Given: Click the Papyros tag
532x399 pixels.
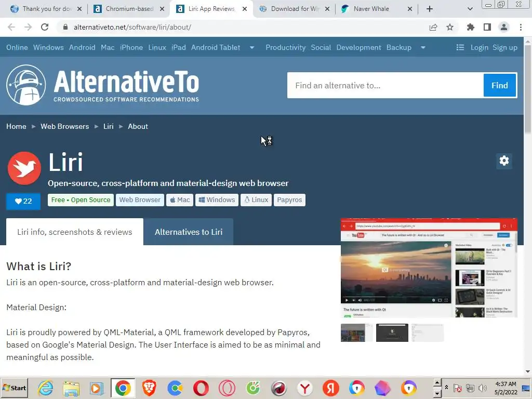Looking at the screenshot, I should click(289, 200).
